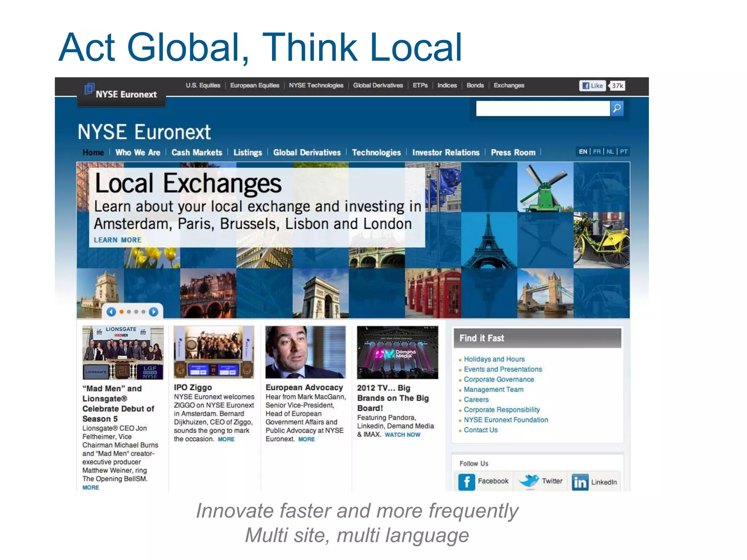Image resolution: width=747 pixels, height=560 pixels.
Task: Click WATCH NOW under 2012 TV article
Action: (x=402, y=435)
